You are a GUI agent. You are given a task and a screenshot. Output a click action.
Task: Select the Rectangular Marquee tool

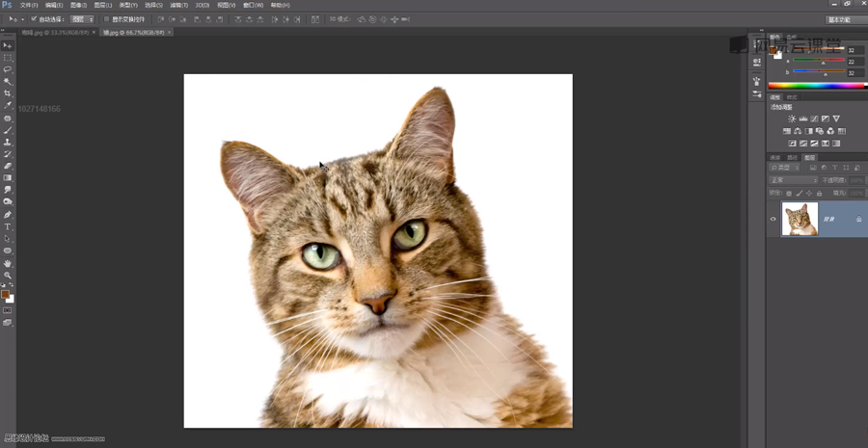pyautogui.click(x=8, y=58)
